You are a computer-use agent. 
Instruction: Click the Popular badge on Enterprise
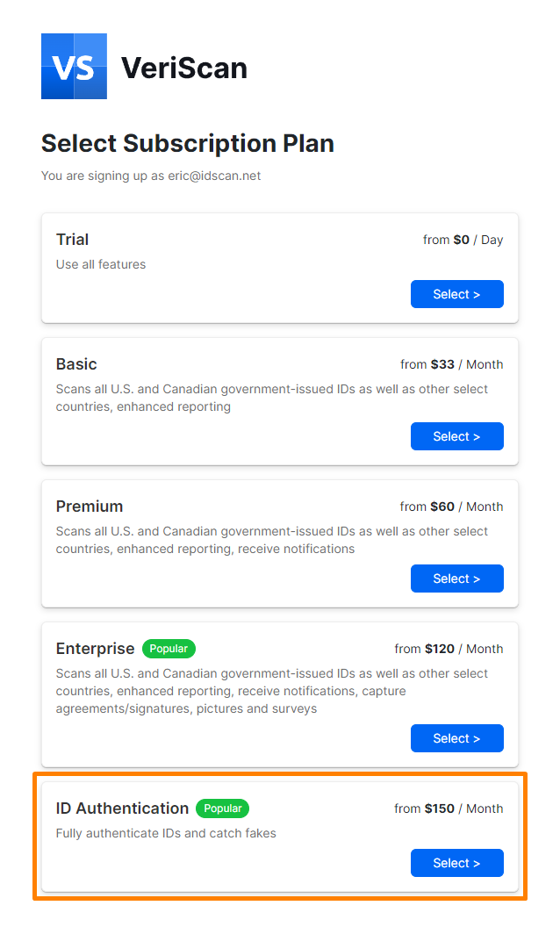coord(169,649)
